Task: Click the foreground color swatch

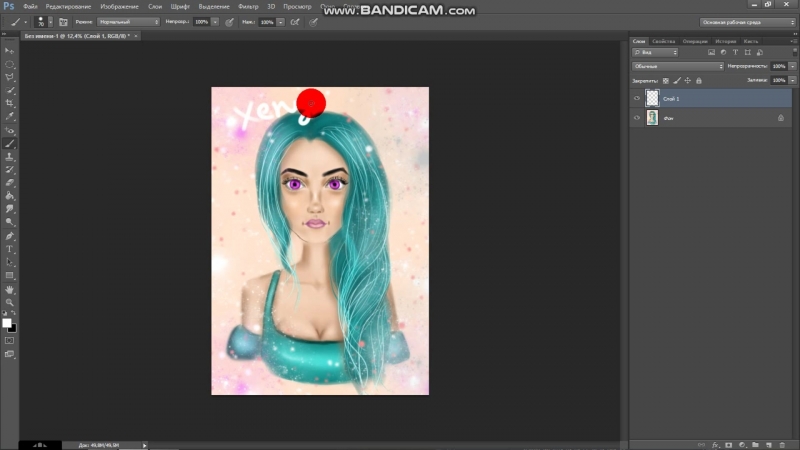Action: point(7,323)
